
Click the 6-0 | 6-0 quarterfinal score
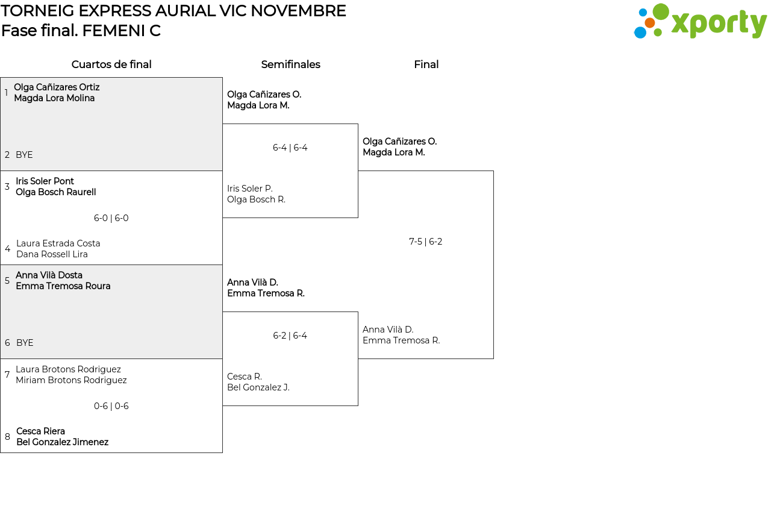click(x=111, y=218)
